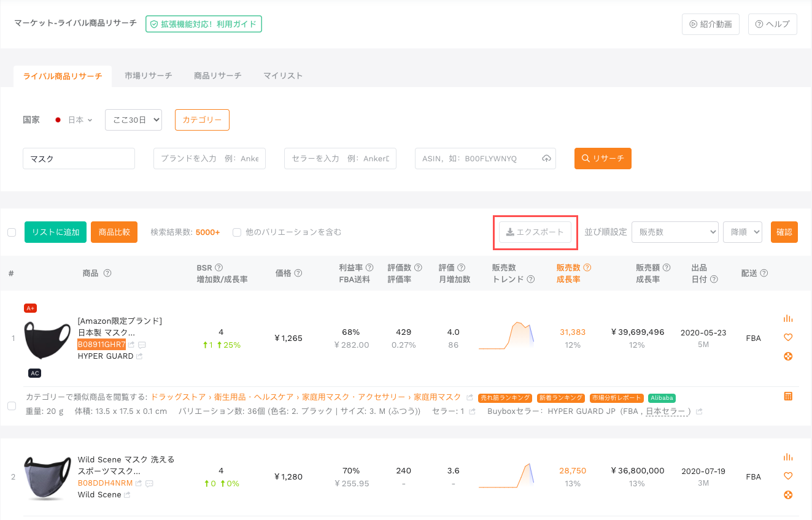The width and height of the screenshot is (812, 520).
Task: Click help icon next to 商品 column header
Action: (x=107, y=273)
